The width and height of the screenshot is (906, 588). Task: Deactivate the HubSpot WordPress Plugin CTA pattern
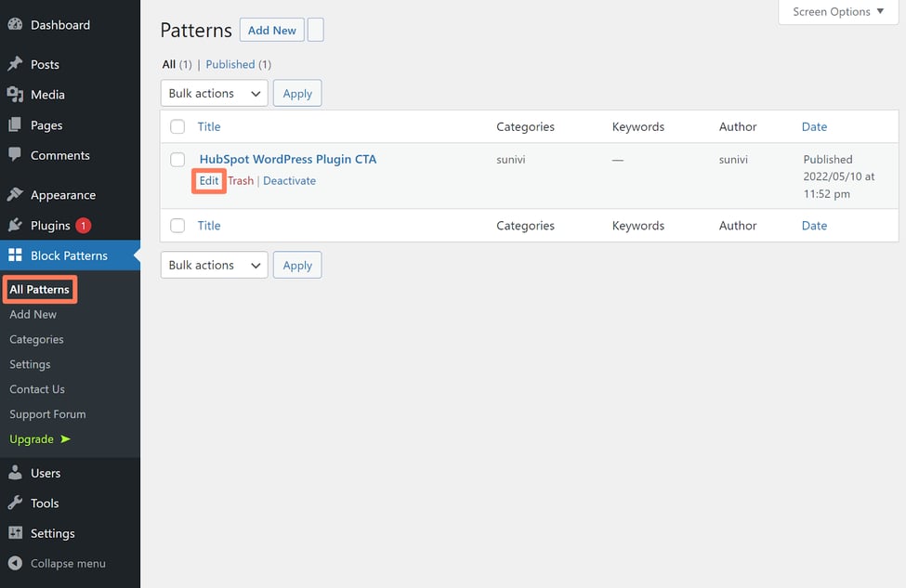click(x=289, y=181)
